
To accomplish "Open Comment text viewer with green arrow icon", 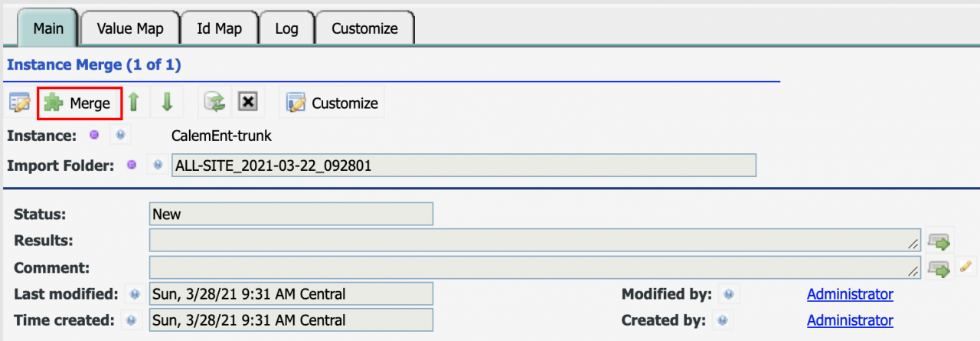I will [x=939, y=268].
